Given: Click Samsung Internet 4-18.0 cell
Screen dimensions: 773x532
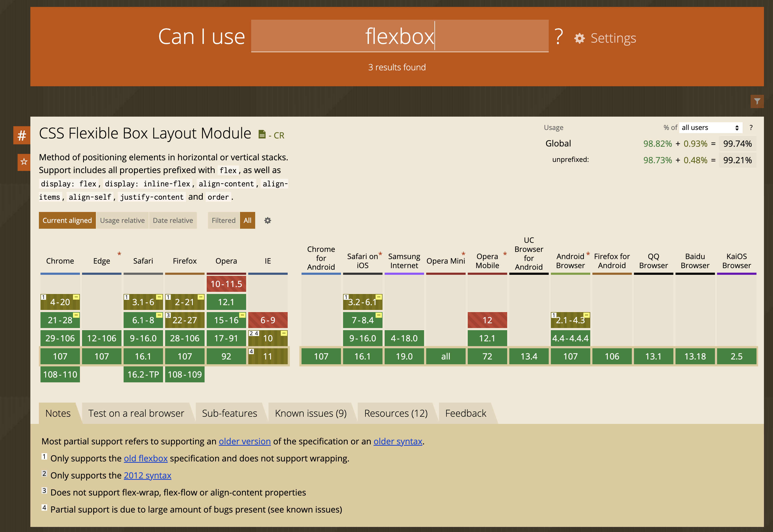Looking at the screenshot, I should (x=404, y=338).
